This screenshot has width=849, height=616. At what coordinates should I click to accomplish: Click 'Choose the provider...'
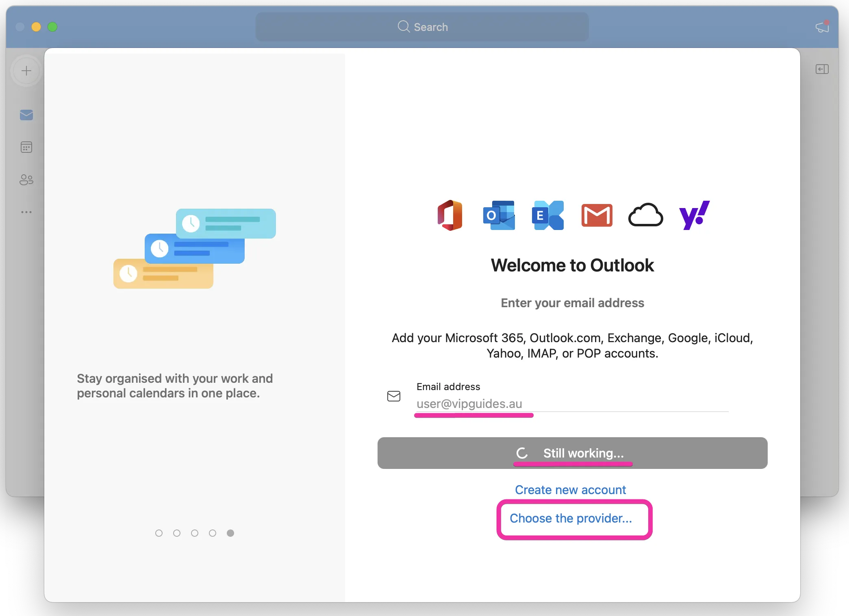click(x=571, y=518)
